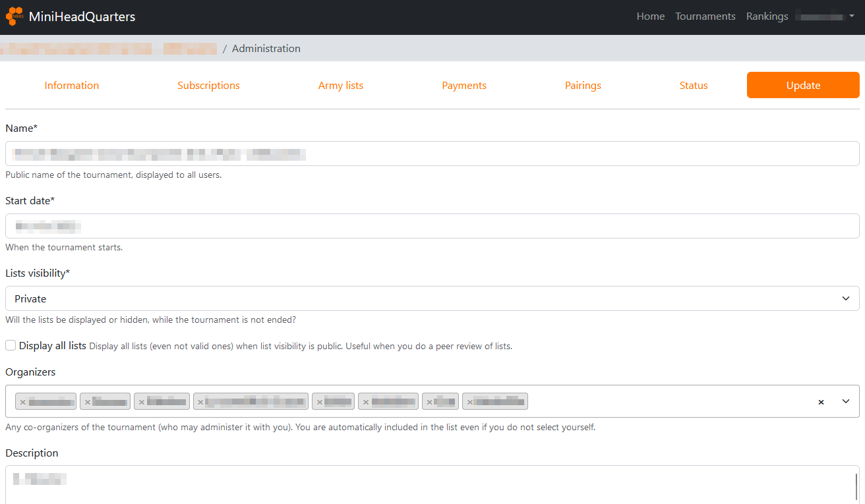The width and height of the screenshot is (865, 504).
Task: Open the Lists visibility dropdown
Action: click(432, 298)
